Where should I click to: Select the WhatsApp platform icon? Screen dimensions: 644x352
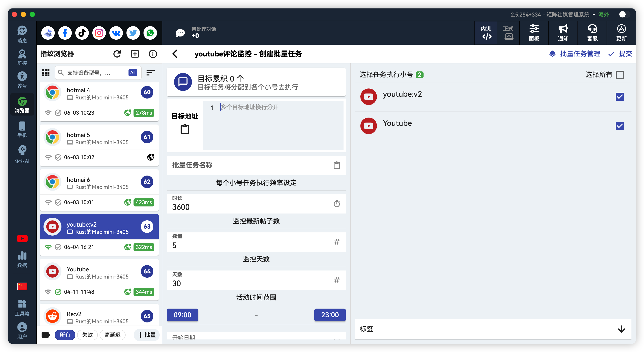point(150,33)
